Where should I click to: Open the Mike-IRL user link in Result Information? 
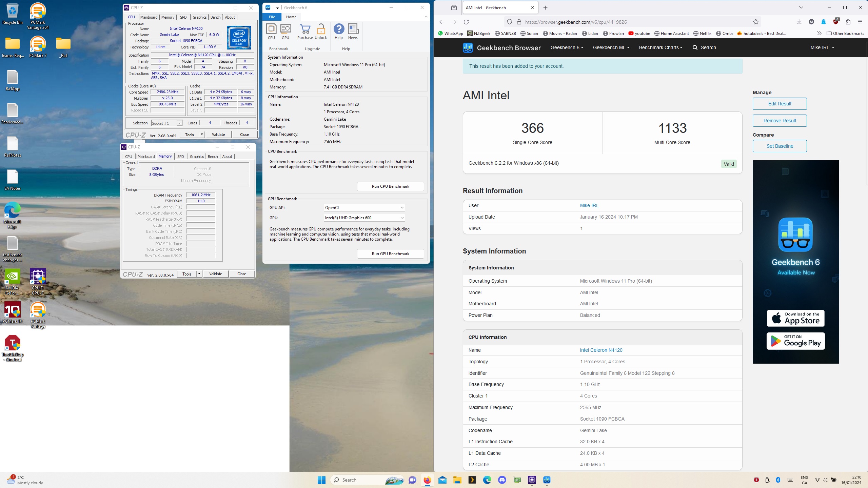pos(589,205)
